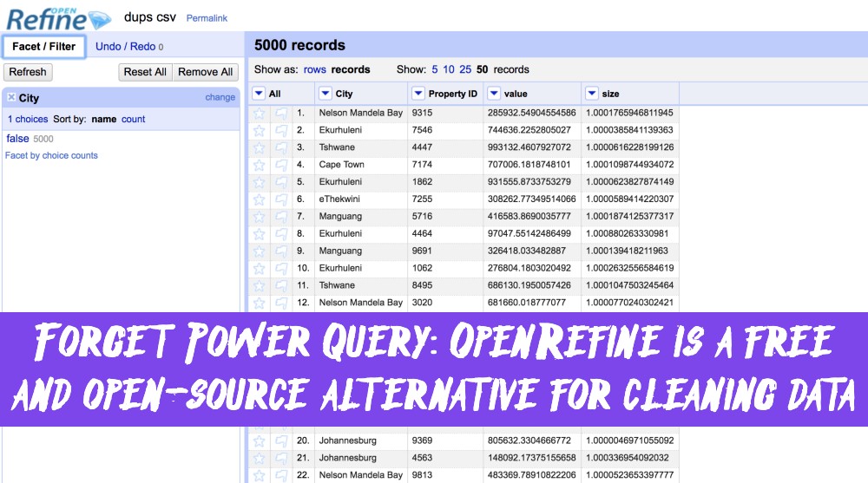The height and width of the screenshot is (483, 868).
Task: Flag row 7 Manguang
Action: [281, 216]
